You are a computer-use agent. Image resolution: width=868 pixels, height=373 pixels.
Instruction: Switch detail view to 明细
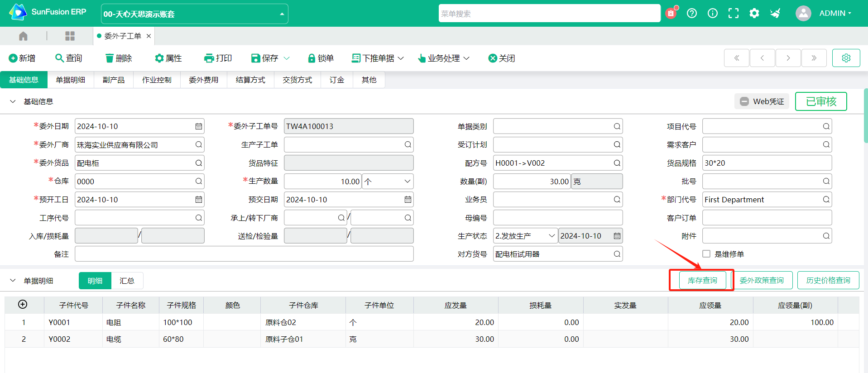[x=95, y=281]
